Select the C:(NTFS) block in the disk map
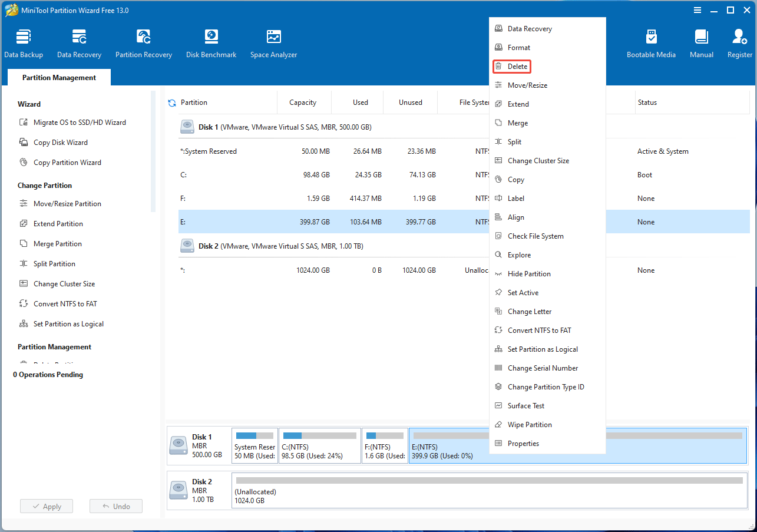Viewport: 757px width, 532px height. (x=319, y=446)
